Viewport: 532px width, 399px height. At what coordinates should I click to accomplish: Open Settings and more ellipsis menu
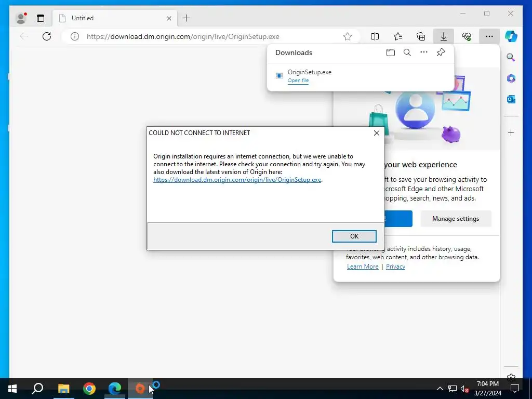(489, 36)
